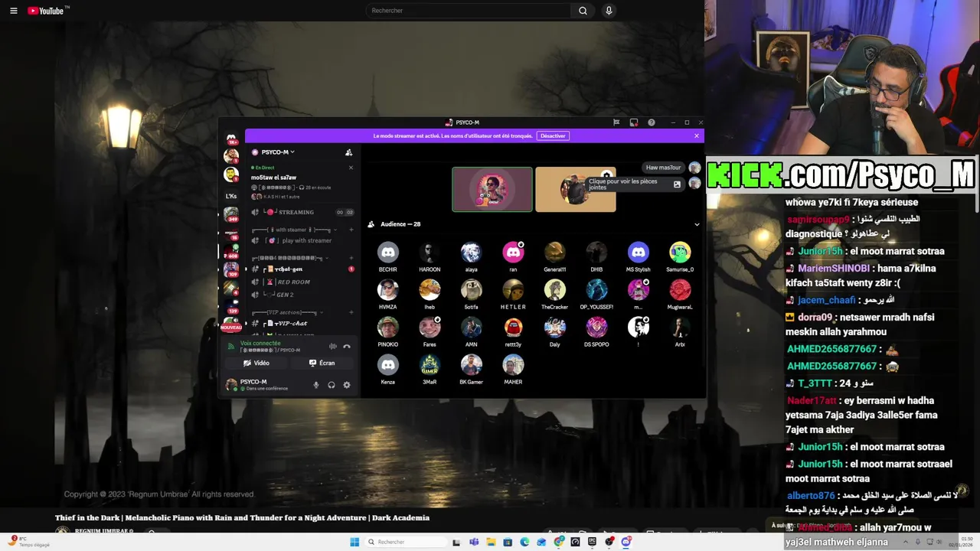
Task: Open Discord user settings gear
Action: [347, 385]
